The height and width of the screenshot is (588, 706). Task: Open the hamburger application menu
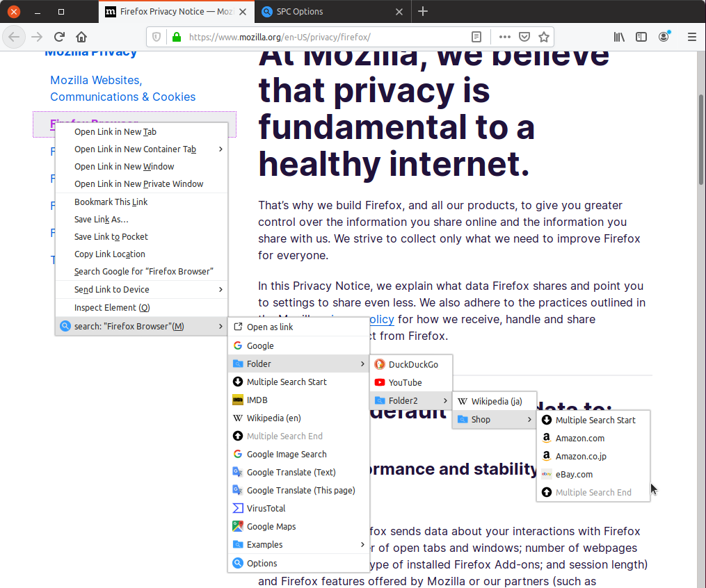pyautogui.click(x=691, y=37)
